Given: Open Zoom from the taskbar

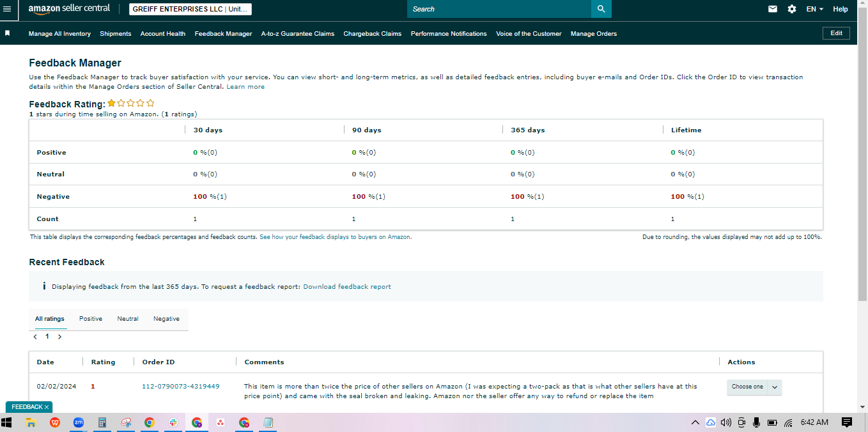Looking at the screenshot, I should pyautogui.click(x=79, y=422).
